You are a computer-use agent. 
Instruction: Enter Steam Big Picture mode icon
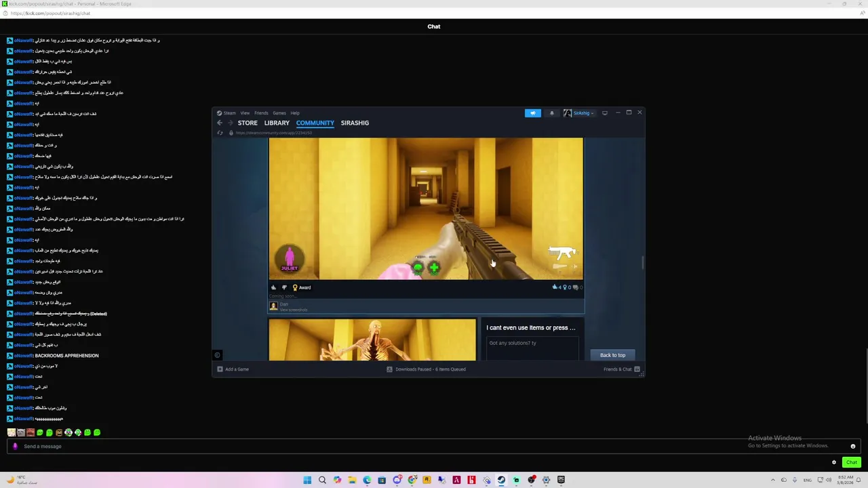click(x=605, y=113)
